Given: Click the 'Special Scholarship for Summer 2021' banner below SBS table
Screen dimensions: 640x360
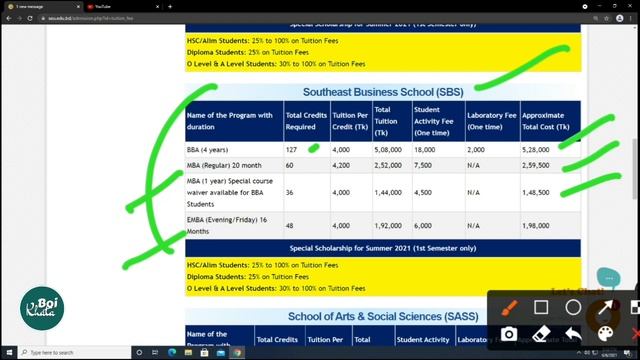Looking at the screenshot, I should click(383, 248).
